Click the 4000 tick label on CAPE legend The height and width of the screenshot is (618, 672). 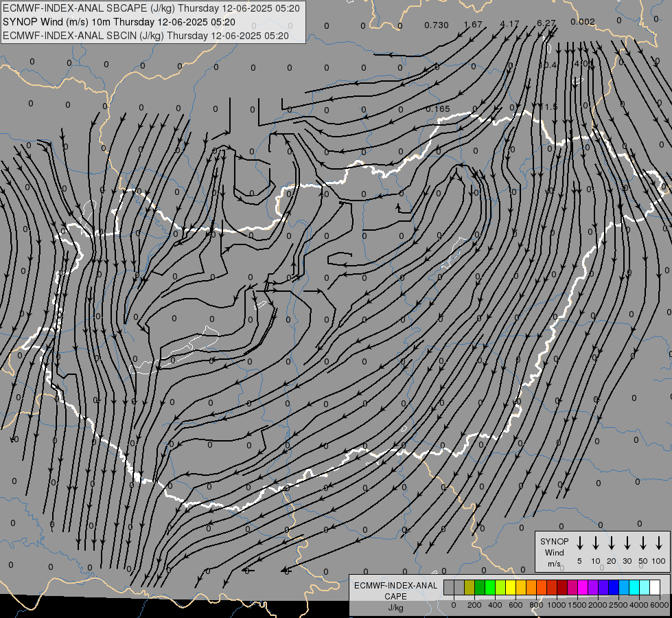click(x=638, y=605)
